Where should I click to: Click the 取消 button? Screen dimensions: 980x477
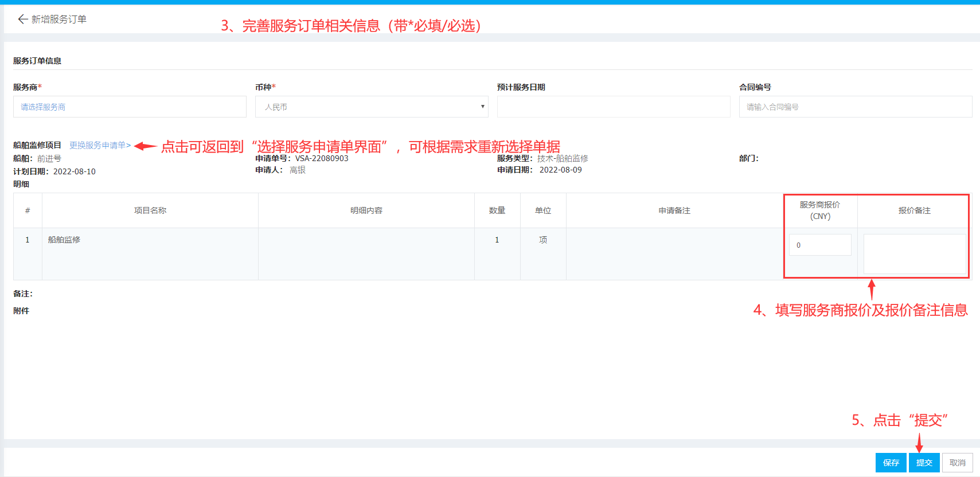tap(958, 463)
